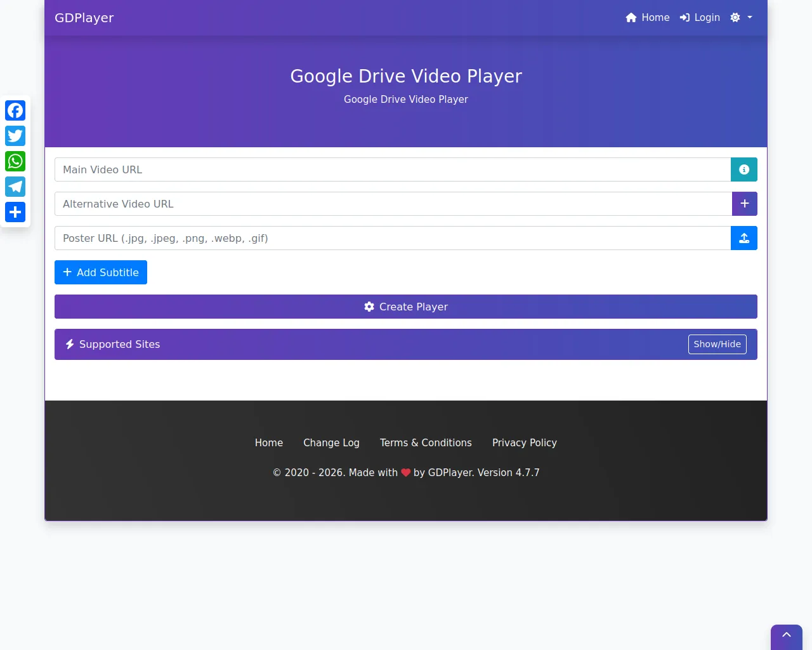Toggle Supported Sites with Show/Hide
The width and height of the screenshot is (812, 650).
[x=717, y=344]
